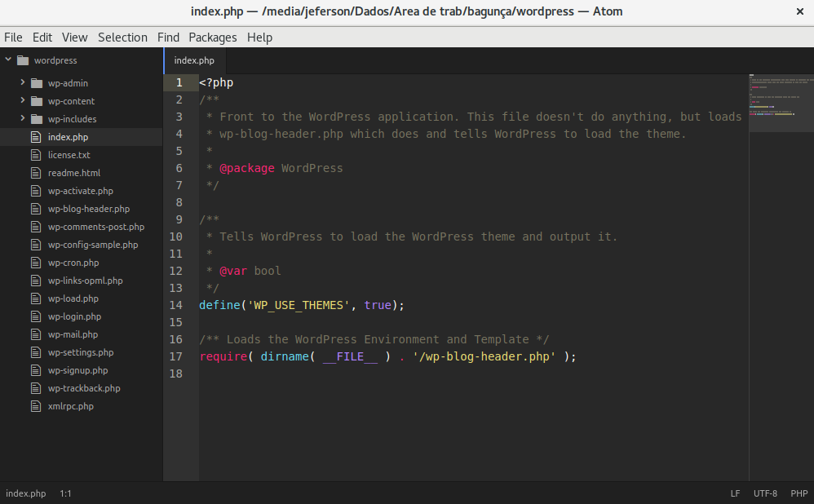Click UTF-8 to change file encoding
Viewport: 814px width, 504px height.
point(765,493)
